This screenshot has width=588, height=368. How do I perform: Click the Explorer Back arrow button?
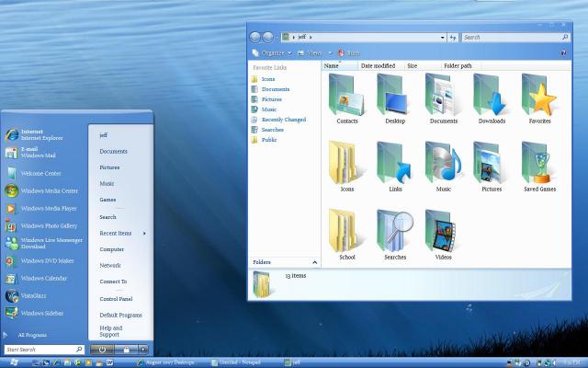[255, 37]
